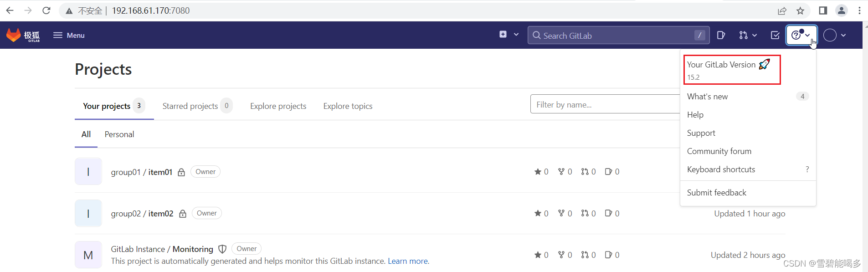Click the internal shield icon beside Monitoring

click(222, 249)
